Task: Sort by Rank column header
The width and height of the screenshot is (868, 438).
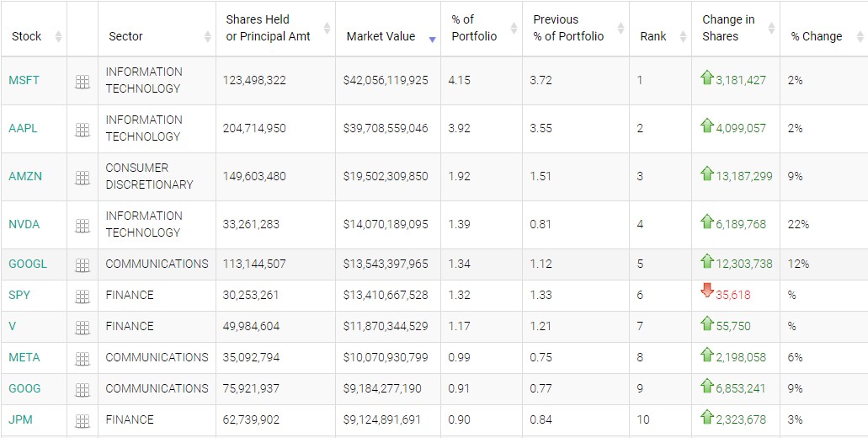Action: pyautogui.click(x=653, y=36)
